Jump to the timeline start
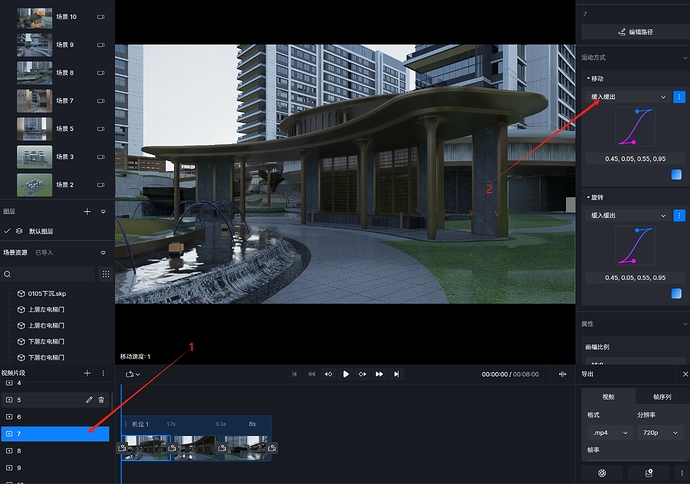Viewport: 690px width, 484px height. click(294, 374)
